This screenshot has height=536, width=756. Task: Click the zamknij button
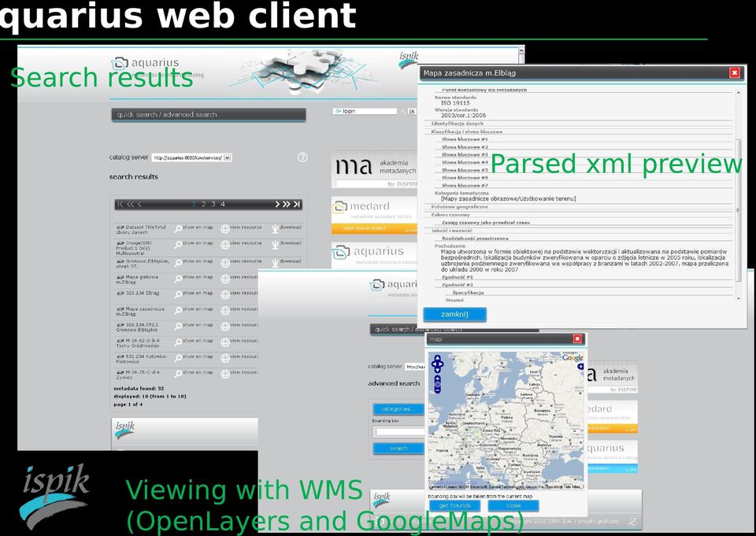[x=454, y=314]
